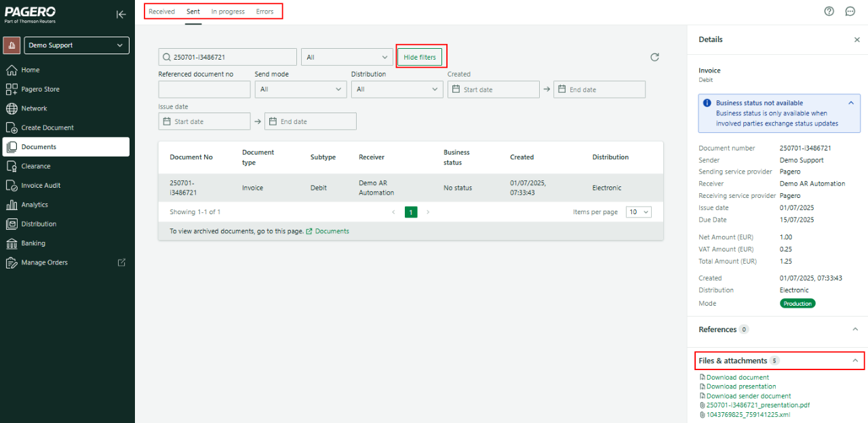Image resolution: width=868 pixels, height=423 pixels.
Task: Expand the References section
Action: pos(855,329)
